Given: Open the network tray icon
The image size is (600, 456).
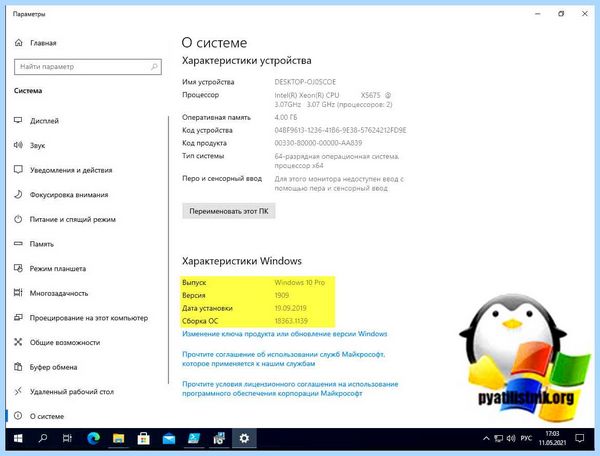Looking at the screenshot, I should click(x=498, y=439).
